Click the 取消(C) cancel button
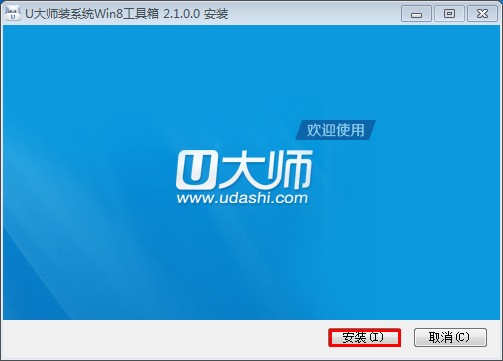Image resolution: width=503 pixels, height=361 pixels. [450, 337]
